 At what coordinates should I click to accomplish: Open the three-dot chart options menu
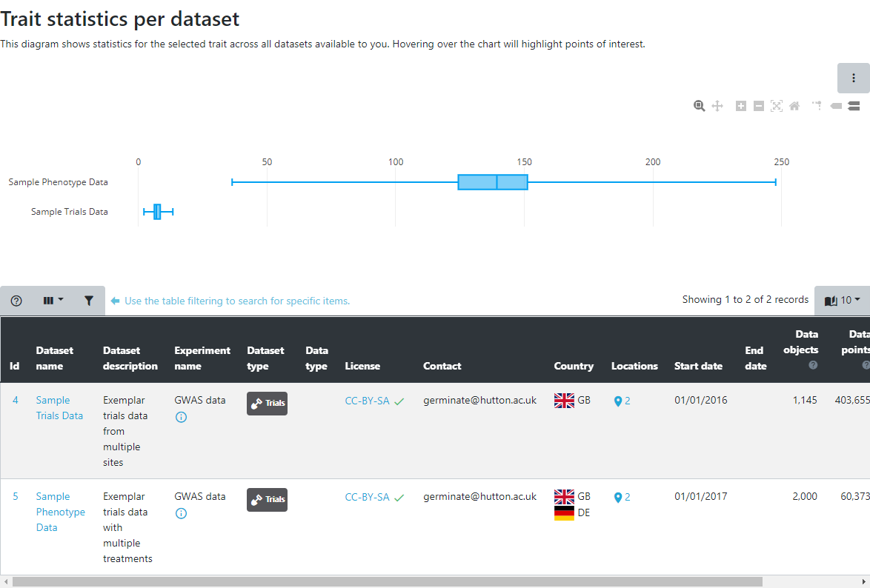(853, 78)
